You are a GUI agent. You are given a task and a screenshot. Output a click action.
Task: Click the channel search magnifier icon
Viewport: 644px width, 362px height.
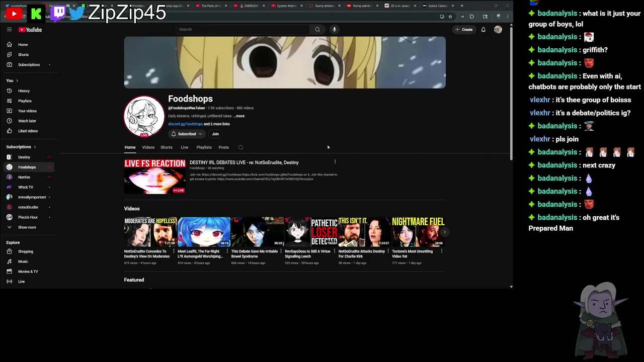(240, 147)
